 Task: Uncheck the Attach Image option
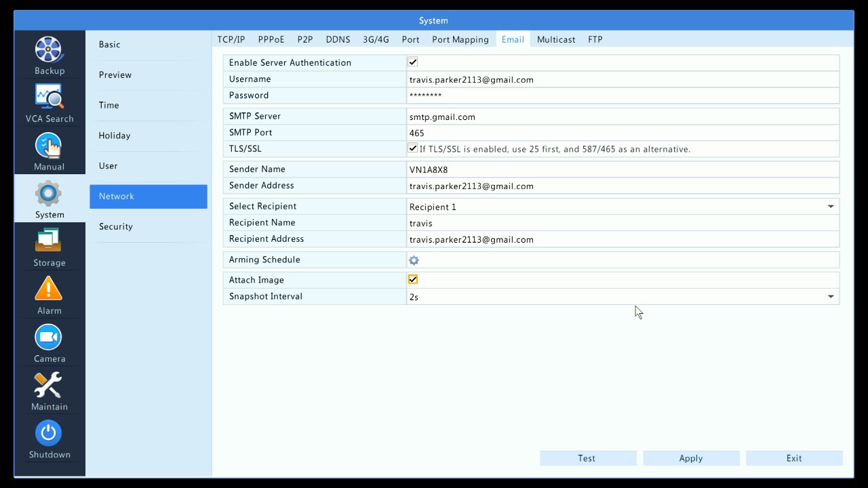point(412,279)
